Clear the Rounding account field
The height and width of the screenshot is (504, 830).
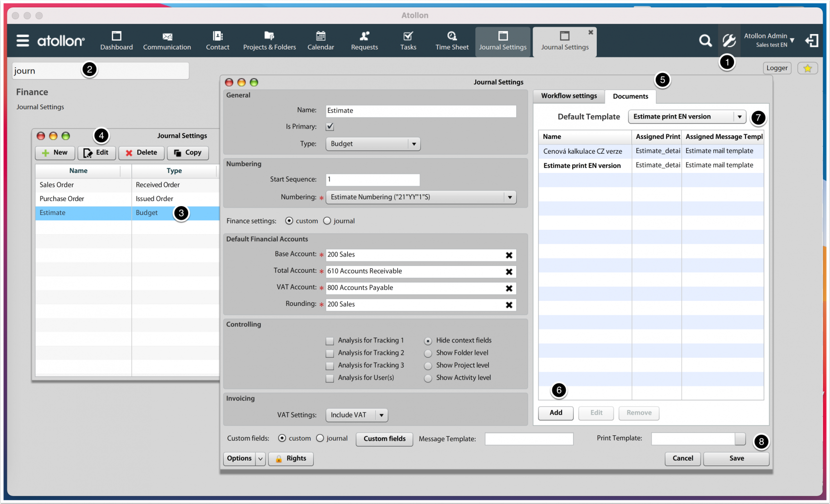coord(509,305)
